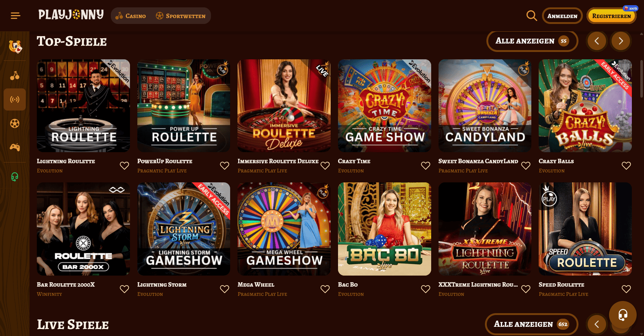Select the Casino tab
Viewport: 644px width, 336px height.
click(131, 16)
